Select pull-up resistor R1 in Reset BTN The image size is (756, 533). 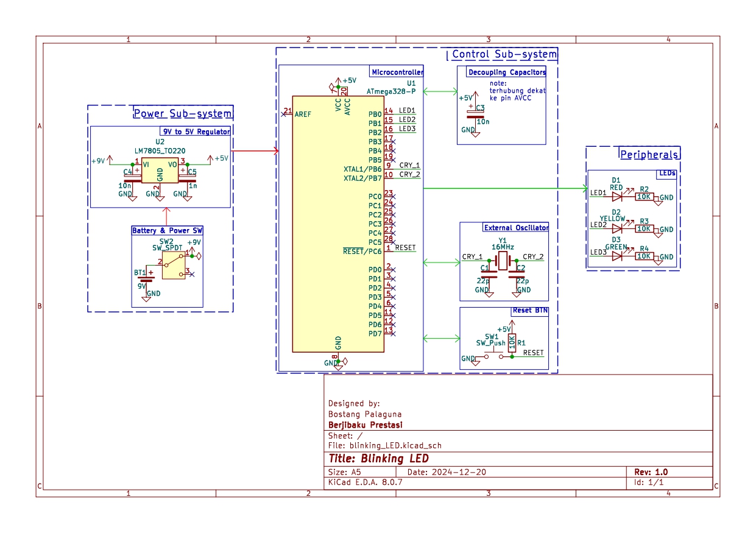coord(512,342)
